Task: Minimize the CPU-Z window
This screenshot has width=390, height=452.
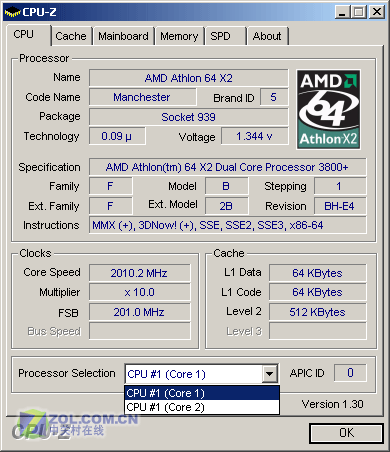Action: coord(342,12)
